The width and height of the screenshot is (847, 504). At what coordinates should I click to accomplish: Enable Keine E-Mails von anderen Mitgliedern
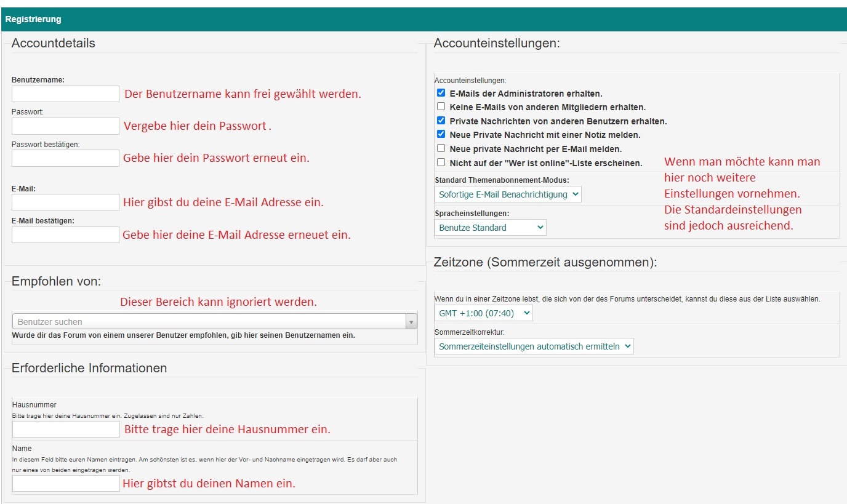click(441, 107)
